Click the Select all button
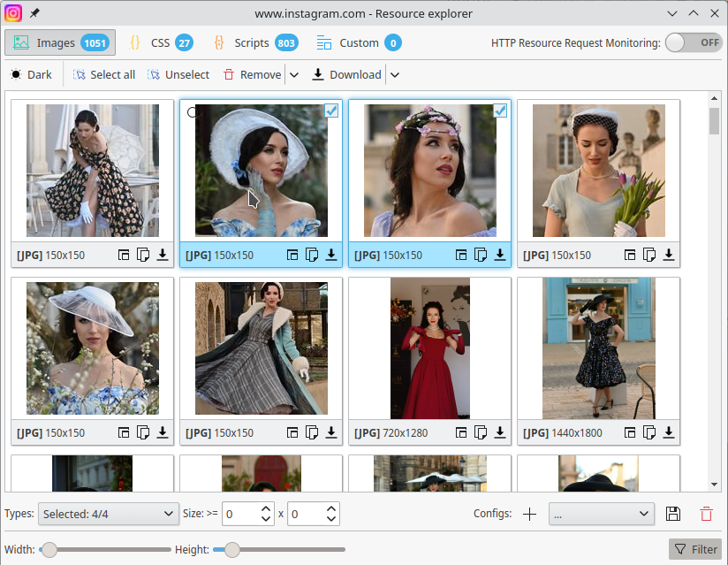The image size is (728, 565). (104, 75)
